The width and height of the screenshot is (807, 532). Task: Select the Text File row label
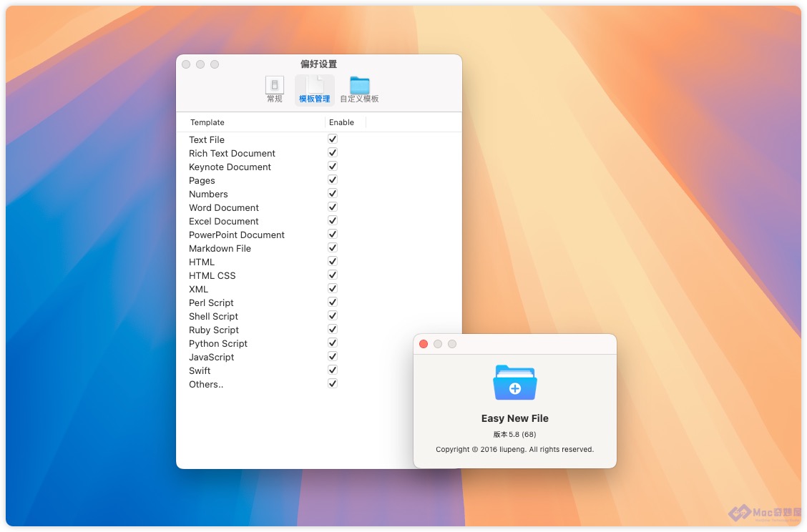(206, 139)
